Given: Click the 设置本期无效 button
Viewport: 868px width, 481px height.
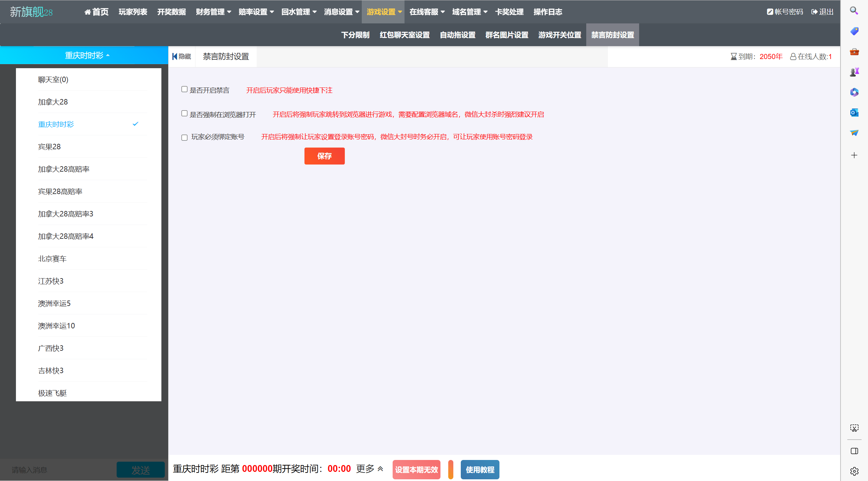Looking at the screenshot, I should click(x=416, y=470).
